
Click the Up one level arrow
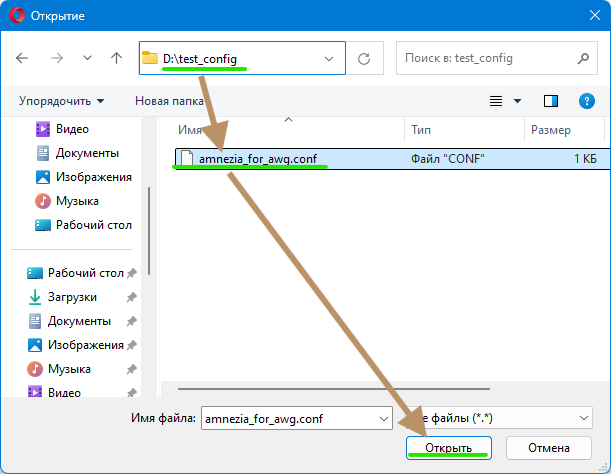(116, 59)
